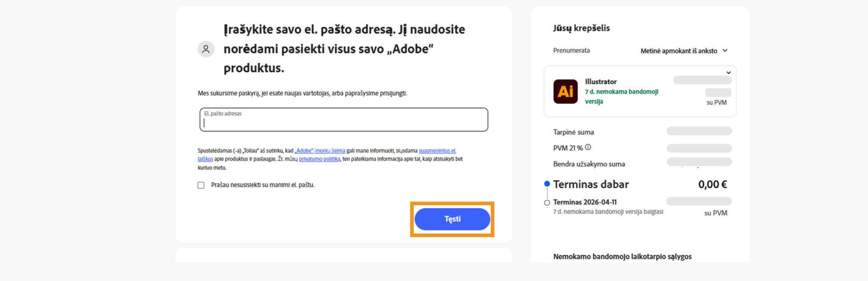Click the Bendra užsakymo suma row

[x=589, y=164]
